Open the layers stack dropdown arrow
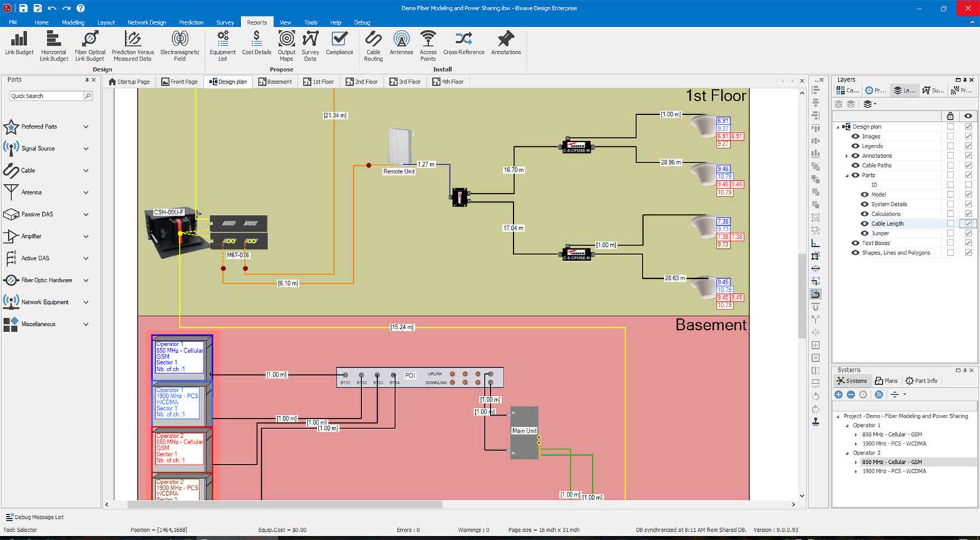This screenshot has width=980, height=540. (x=875, y=105)
